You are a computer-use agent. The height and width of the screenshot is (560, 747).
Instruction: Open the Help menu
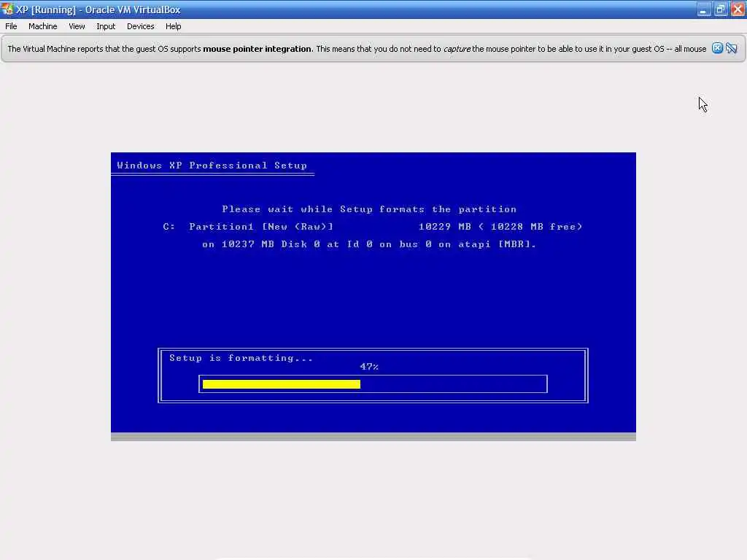(x=174, y=26)
